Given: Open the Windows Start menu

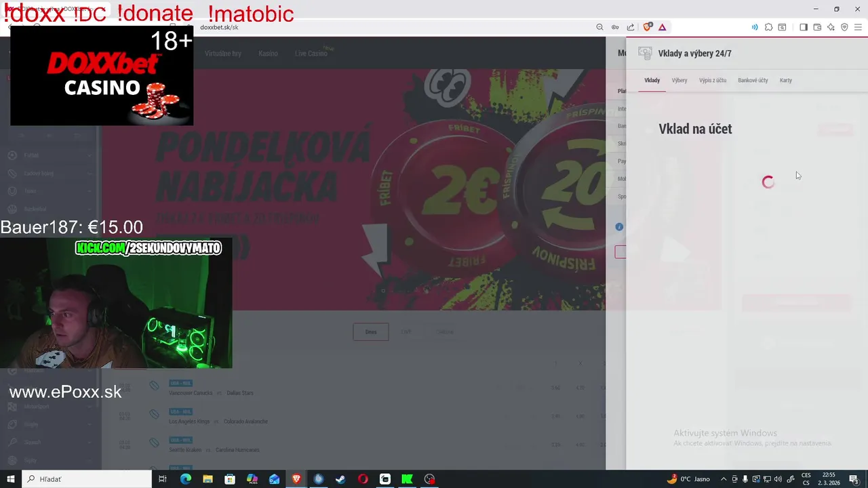Looking at the screenshot, I should click(x=10, y=479).
